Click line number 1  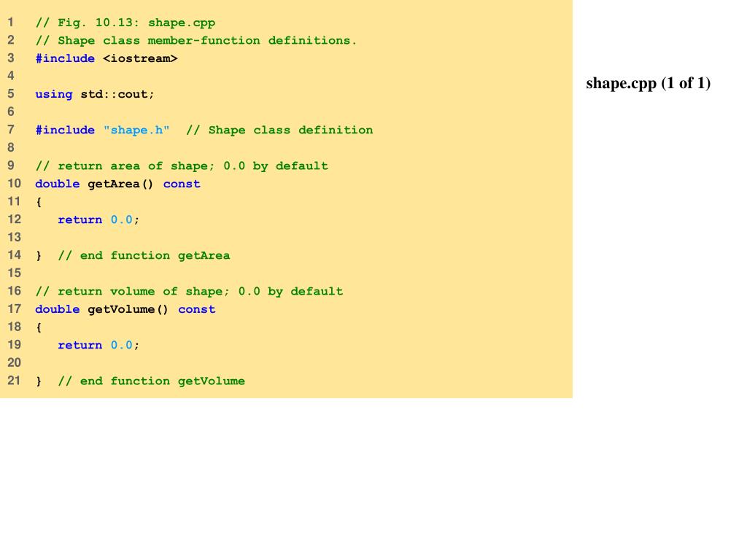tap(10, 22)
